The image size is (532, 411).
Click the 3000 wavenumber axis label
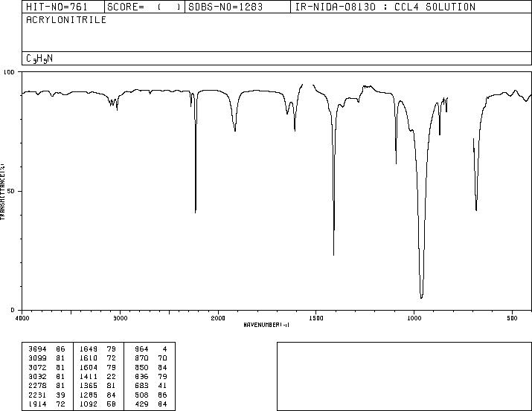click(120, 318)
